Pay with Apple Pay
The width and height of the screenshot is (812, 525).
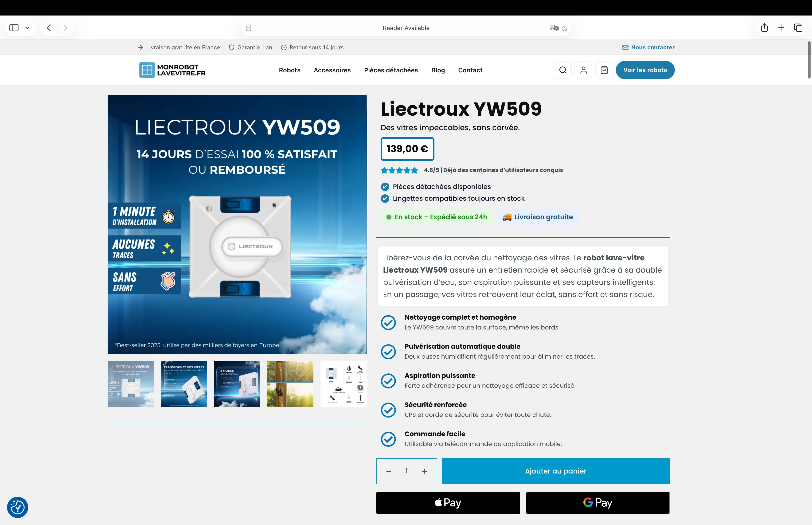(448, 503)
